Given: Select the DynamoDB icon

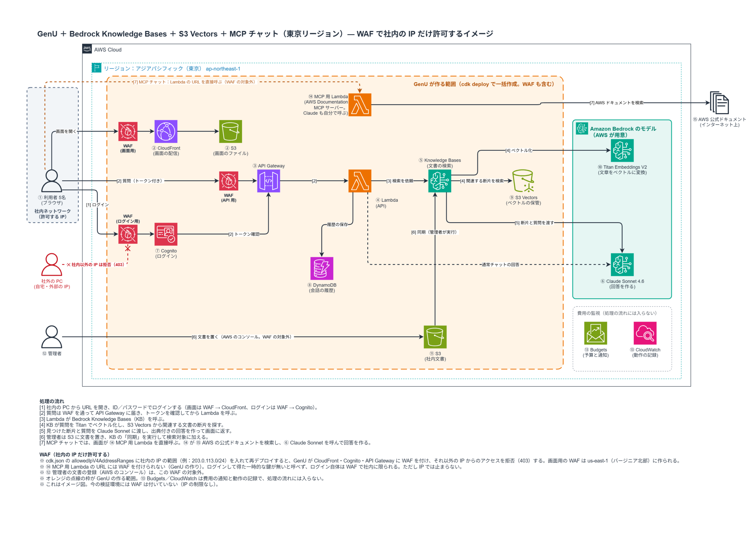Looking at the screenshot, I should tap(322, 268).
